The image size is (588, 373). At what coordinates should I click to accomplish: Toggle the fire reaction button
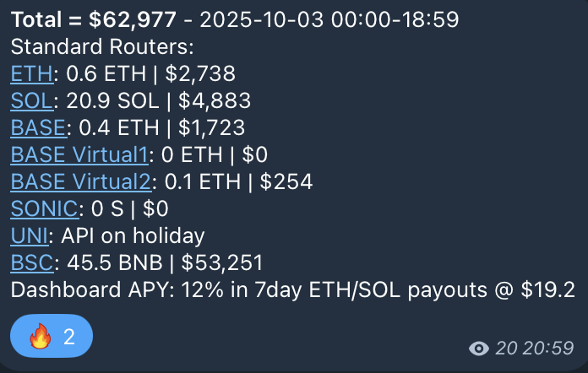pos(51,337)
